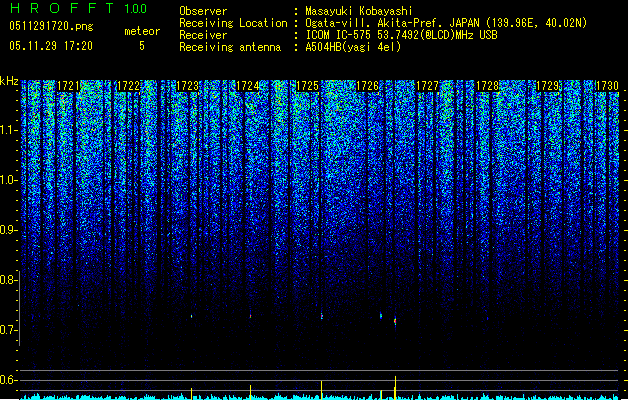629x400 pixels.
Task: Click the 1729 time marker
Action: 548,86
